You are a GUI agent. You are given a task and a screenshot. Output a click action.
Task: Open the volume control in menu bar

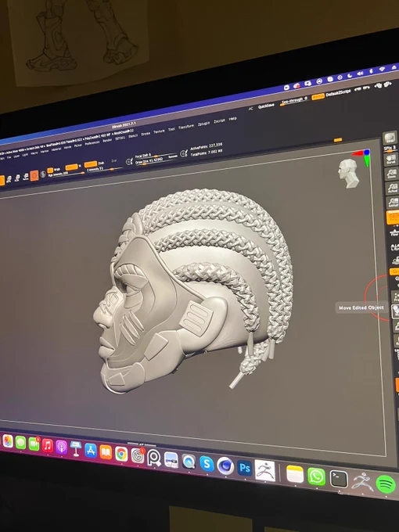tap(360, 74)
